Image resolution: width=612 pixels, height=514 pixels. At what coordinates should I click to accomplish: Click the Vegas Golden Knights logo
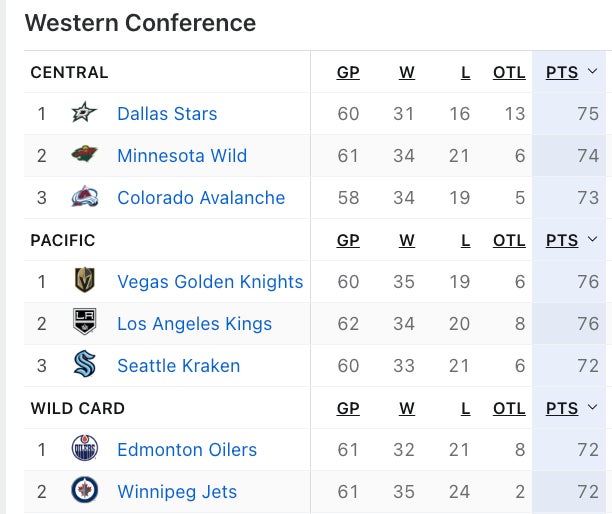coord(85,282)
